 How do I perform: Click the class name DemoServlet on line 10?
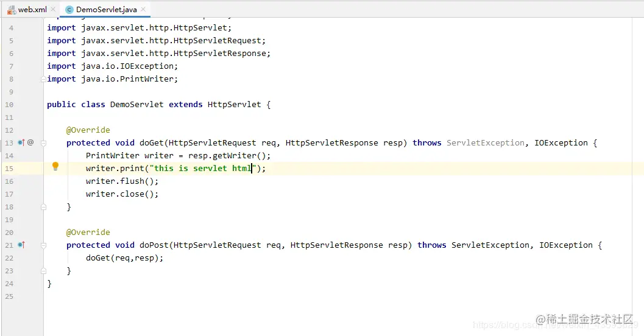pos(136,104)
